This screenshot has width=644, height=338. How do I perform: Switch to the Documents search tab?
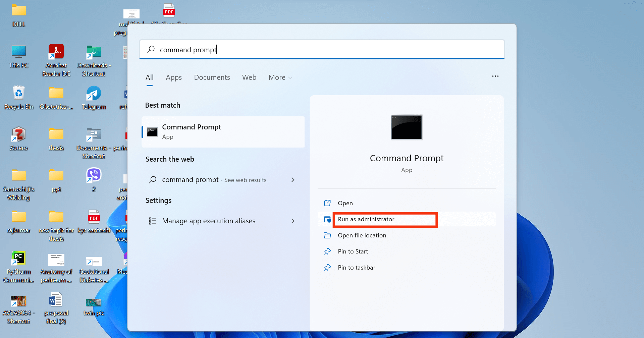[212, 77]
